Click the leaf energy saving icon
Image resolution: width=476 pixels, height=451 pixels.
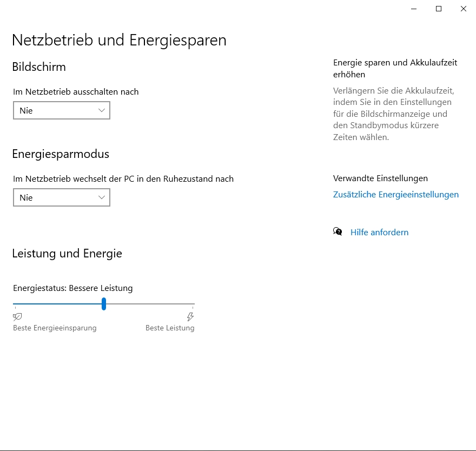(x=17, y=317)
